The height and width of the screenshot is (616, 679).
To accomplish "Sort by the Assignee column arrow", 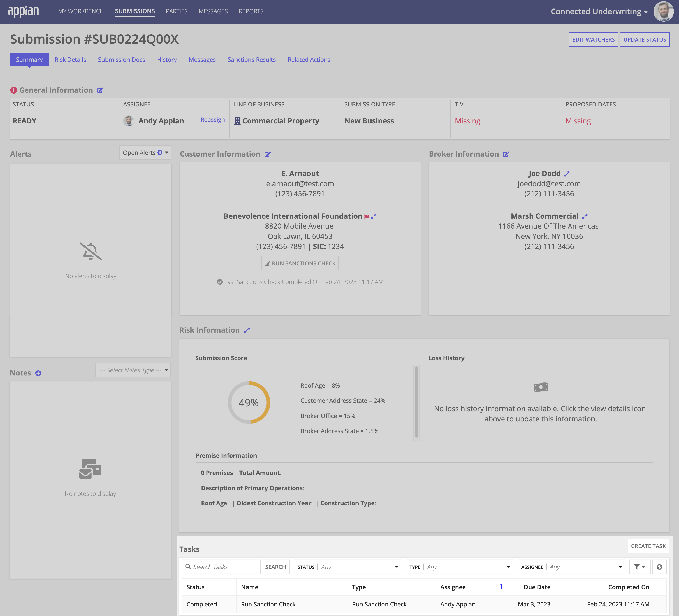I will click(501, 587).
